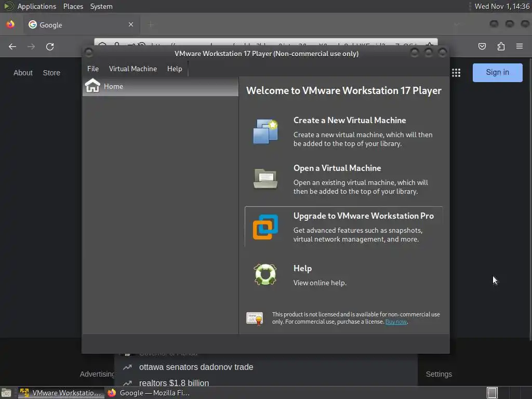Image resolution: width=532 pixels, height=399 pixels.
Task: Open the Google apps grid icon
Action: (x=456, y=73)
